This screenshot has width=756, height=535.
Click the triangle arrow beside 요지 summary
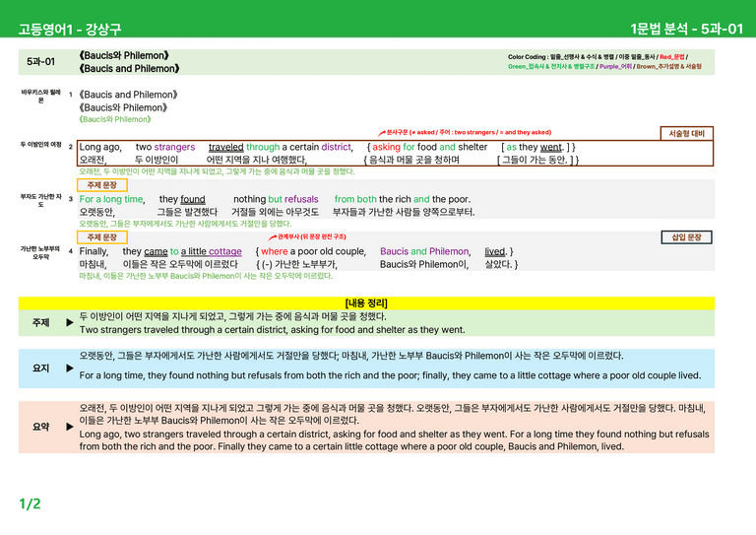click(x=70, y=368)
